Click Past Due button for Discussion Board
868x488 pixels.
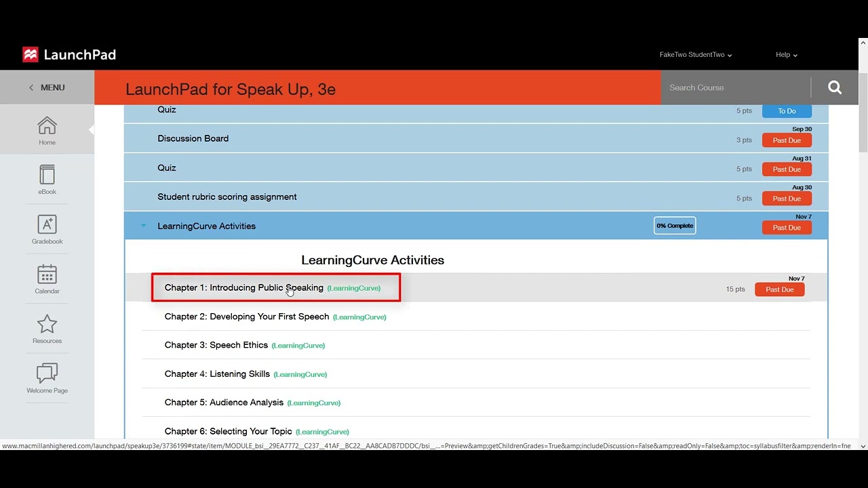coord(787,140)
